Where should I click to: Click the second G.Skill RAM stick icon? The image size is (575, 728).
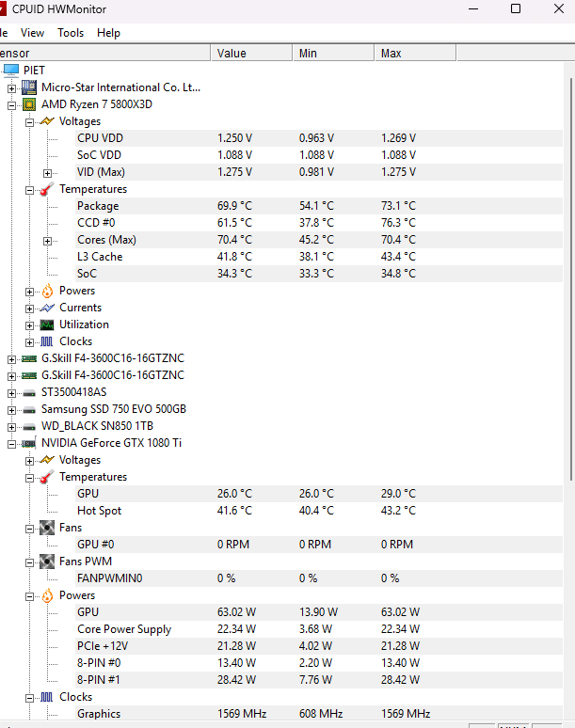pos(29,375)
